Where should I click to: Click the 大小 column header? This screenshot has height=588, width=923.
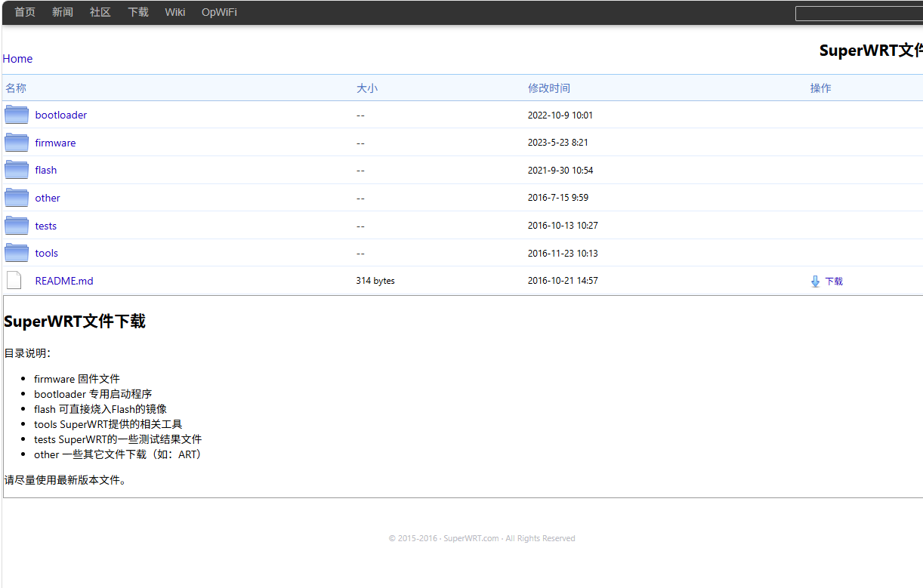[367, 88]
